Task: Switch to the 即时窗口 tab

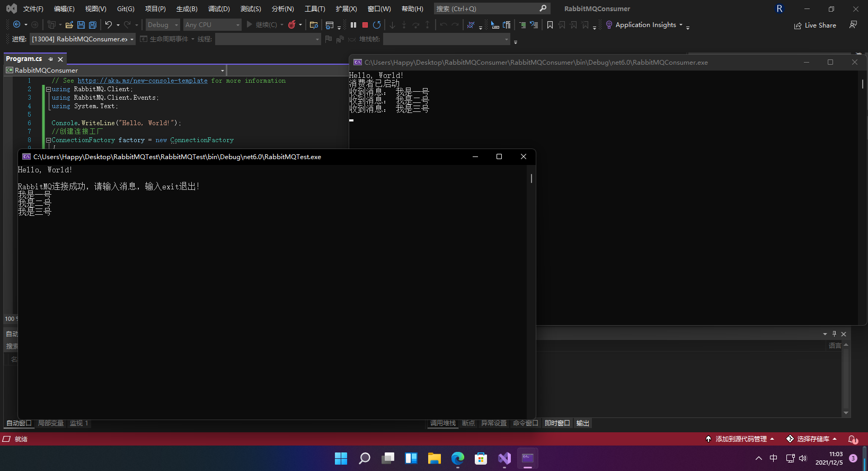Action: (557, 423)
